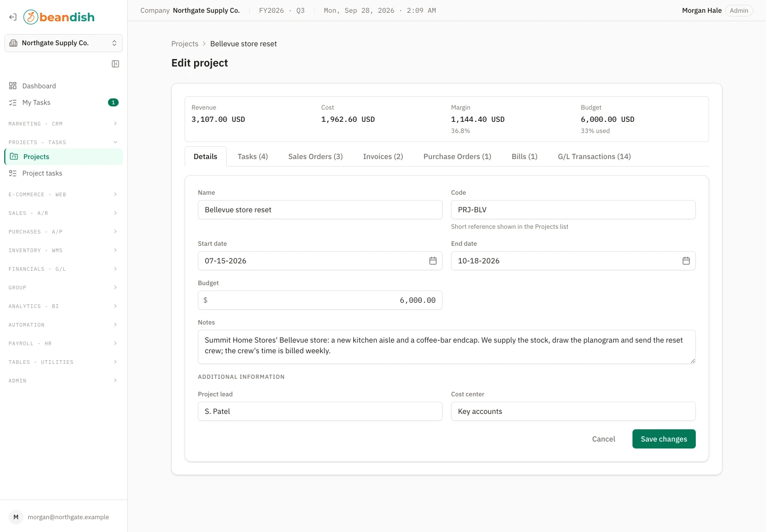Open the Bills (1) tab

click(524, 156)
